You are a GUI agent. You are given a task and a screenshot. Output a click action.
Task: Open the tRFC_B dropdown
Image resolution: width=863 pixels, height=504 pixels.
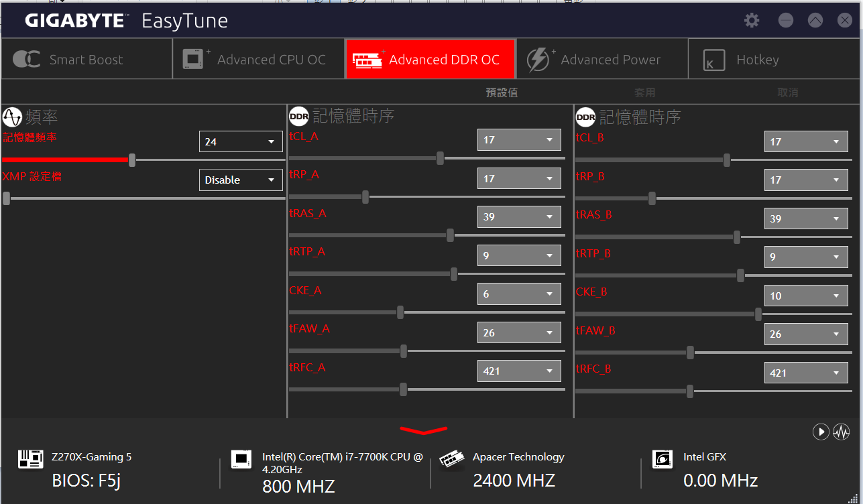point(806,373)
